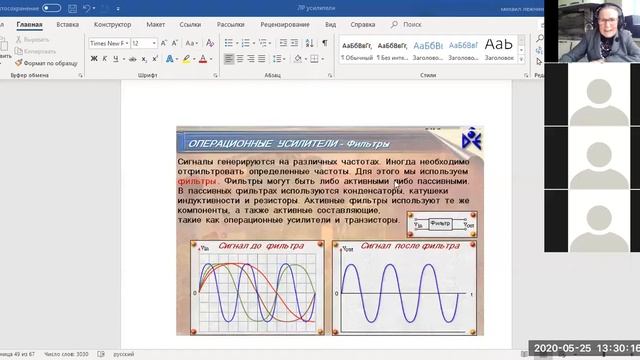Click Increase Indent icon
Screen dimensions: 640x360
[x=294, y=43]
